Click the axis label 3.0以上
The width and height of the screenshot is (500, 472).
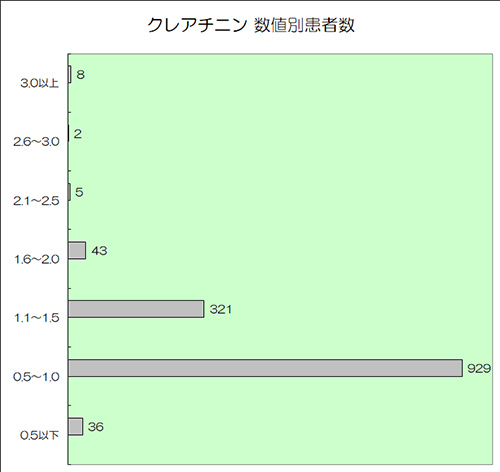(39, 83)
